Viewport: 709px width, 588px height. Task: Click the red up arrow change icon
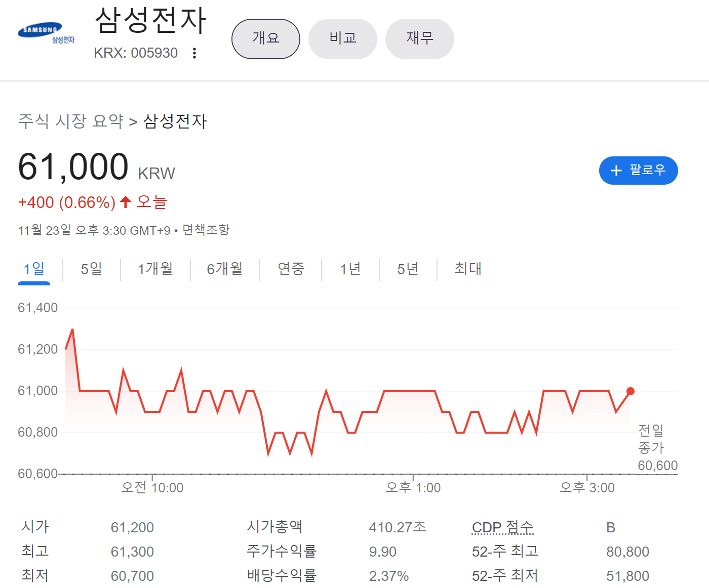coord(126,202)
